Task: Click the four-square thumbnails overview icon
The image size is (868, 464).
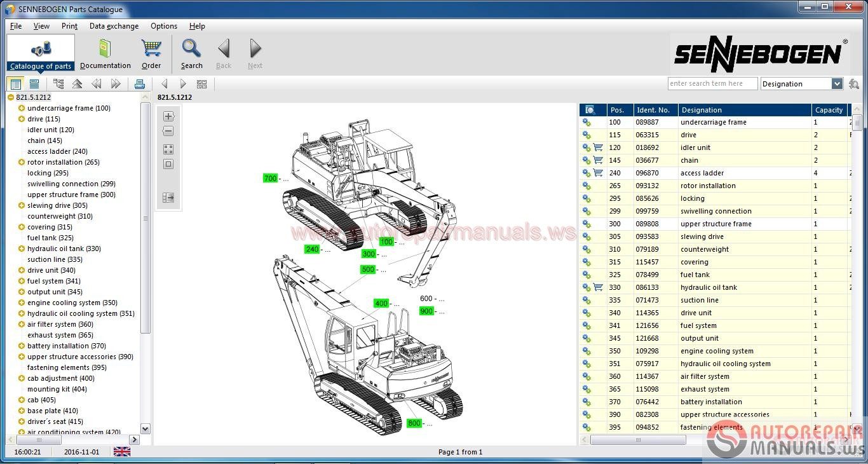Action: pyautogui.click(x=202, y=84)
